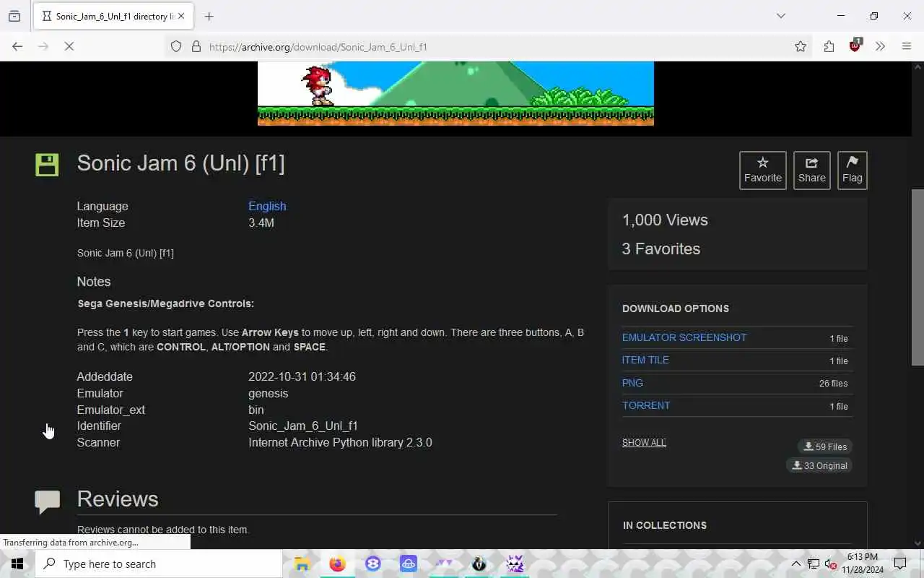Screen dimensions: 924x578
Task: Open the Firefox hamburger application menu
Action: (907, 46)
